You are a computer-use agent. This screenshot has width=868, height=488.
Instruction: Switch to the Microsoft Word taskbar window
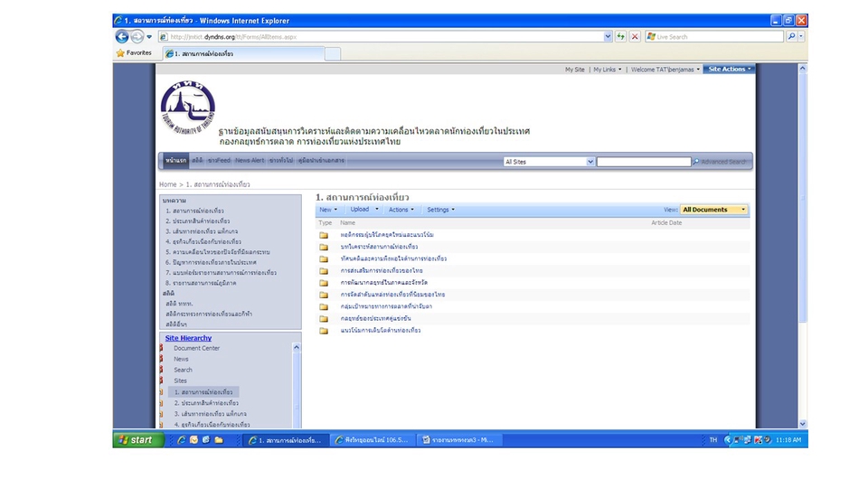coord(459,440)
